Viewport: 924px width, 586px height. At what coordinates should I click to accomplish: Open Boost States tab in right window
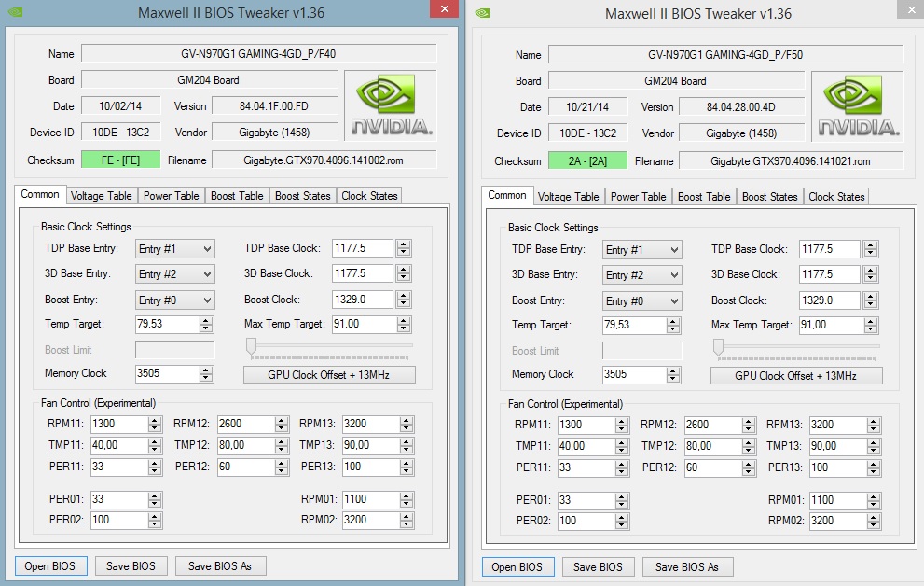point(769,197)
